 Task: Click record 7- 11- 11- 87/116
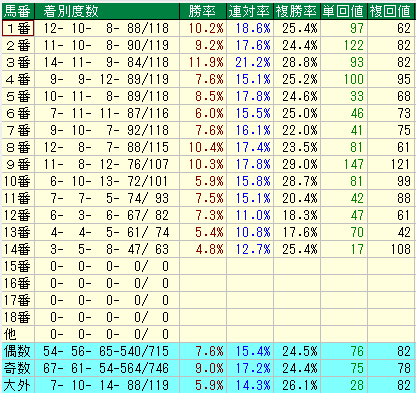pyautogui.click(x=109, y=113)
